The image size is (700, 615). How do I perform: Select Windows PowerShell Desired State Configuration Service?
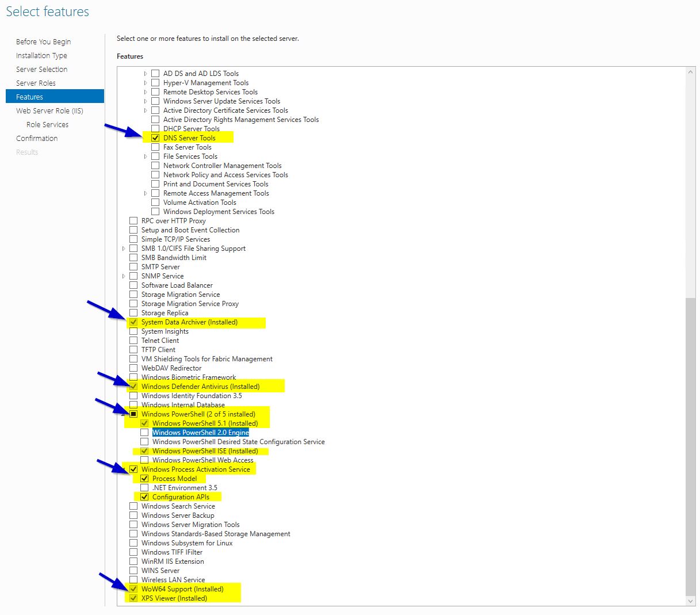(x=239, y=442)
